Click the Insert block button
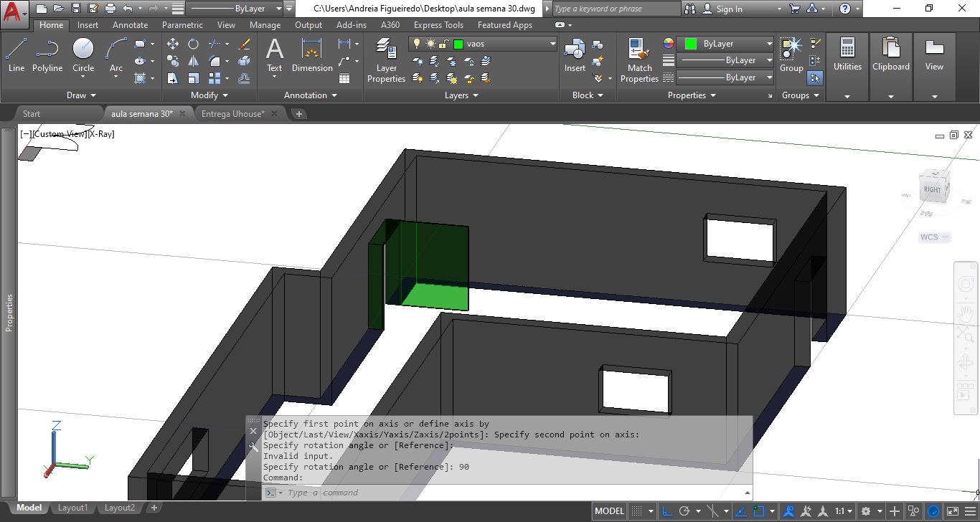The width and height of the screenshot is (980, 522). (x=575, y=56)
